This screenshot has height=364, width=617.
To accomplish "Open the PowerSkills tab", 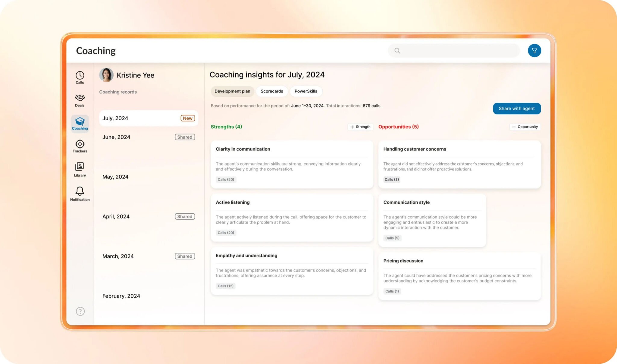I will point(306,91).
